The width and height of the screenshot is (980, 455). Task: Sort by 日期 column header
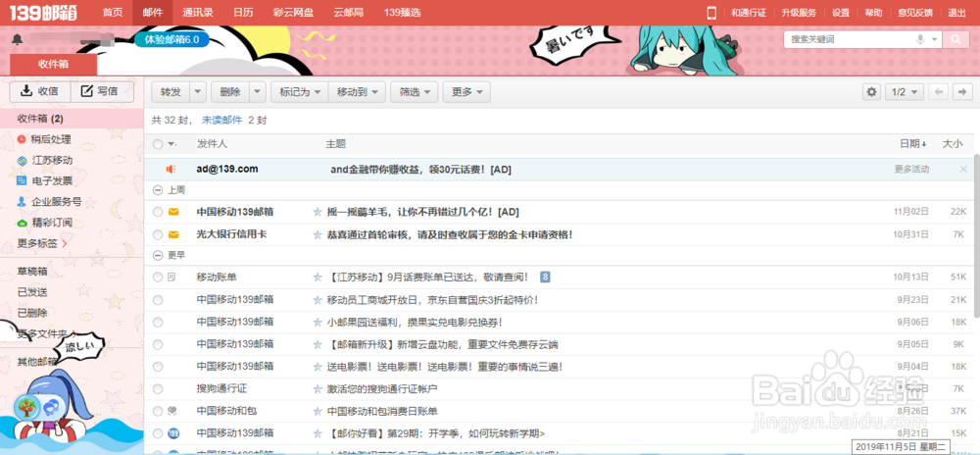[x=913, y=144]
